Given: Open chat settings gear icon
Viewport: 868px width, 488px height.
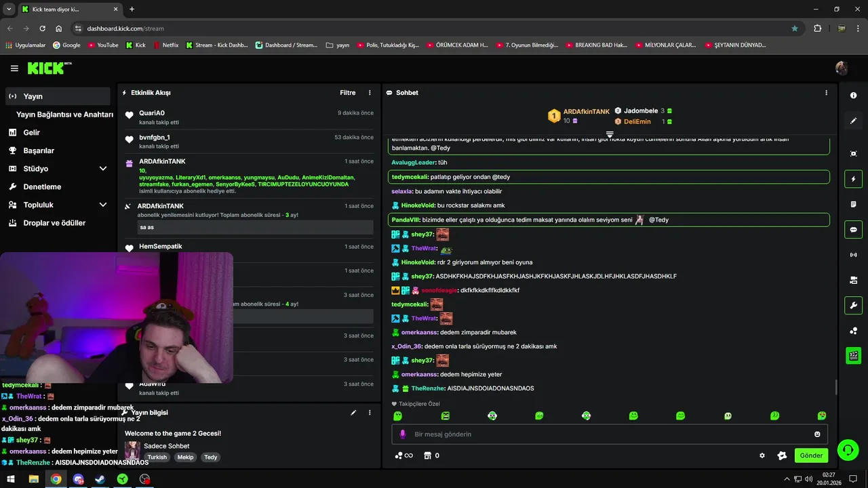Looking at the screenshot, I should tap(762, 455).
